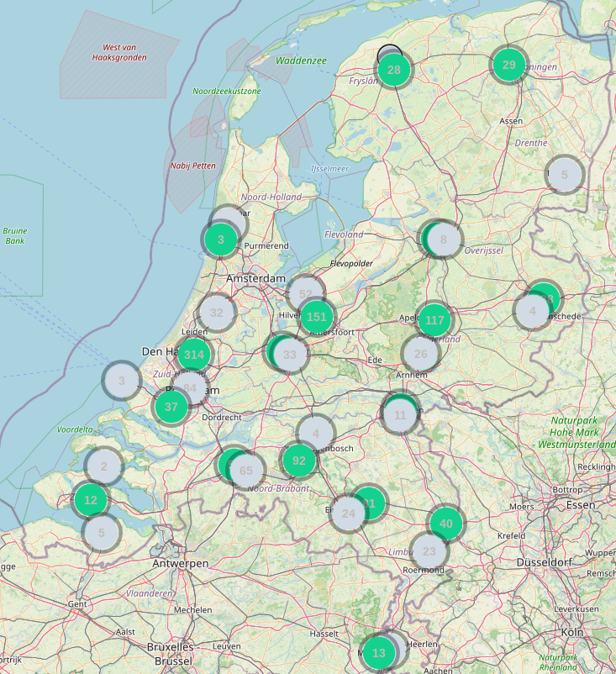Viewport: 616px width, 674px height.
Task: Click the Purmerend town label
Action: pos(266,246)
